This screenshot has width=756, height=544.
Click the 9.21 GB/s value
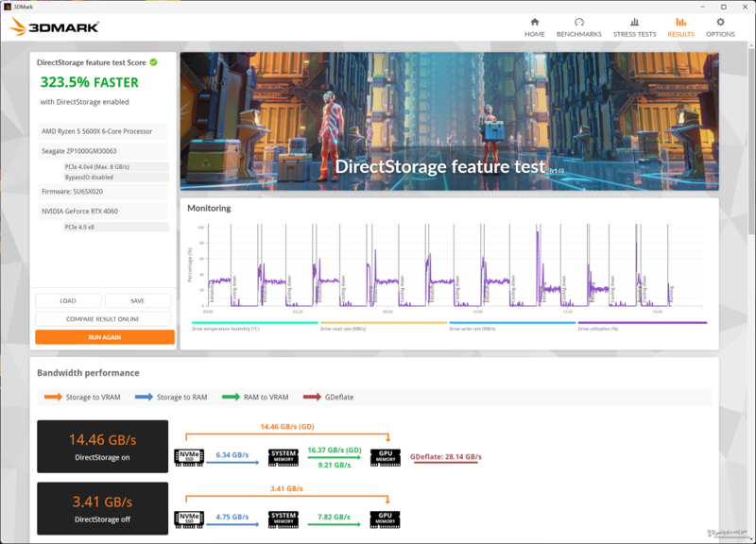(335, 465)
